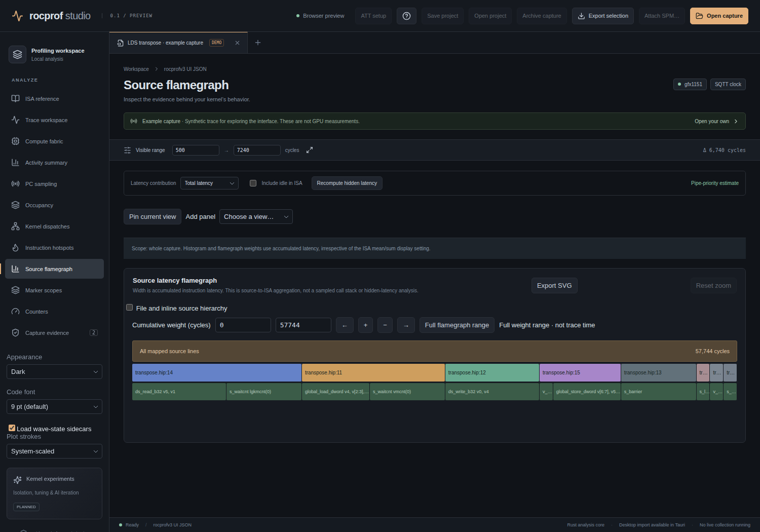Expand the Appearance Dark dropdown
The height and width of the screenshot is (532, 760).
click(x=54, y=372)
